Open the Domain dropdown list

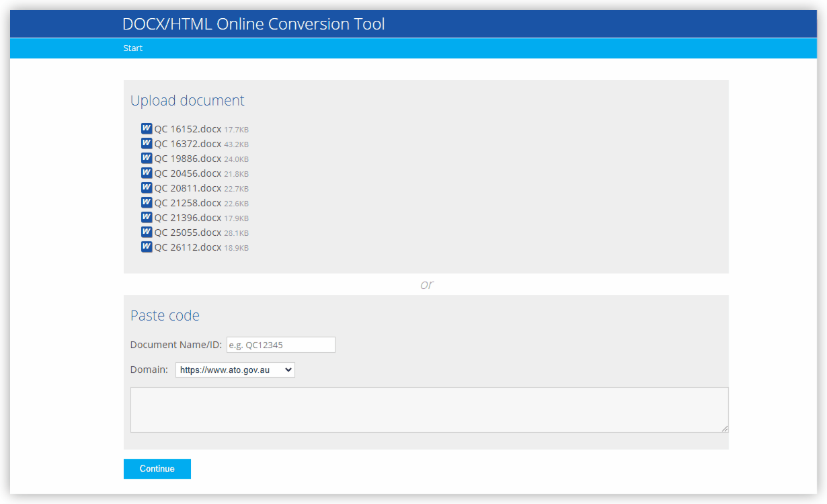235,370
